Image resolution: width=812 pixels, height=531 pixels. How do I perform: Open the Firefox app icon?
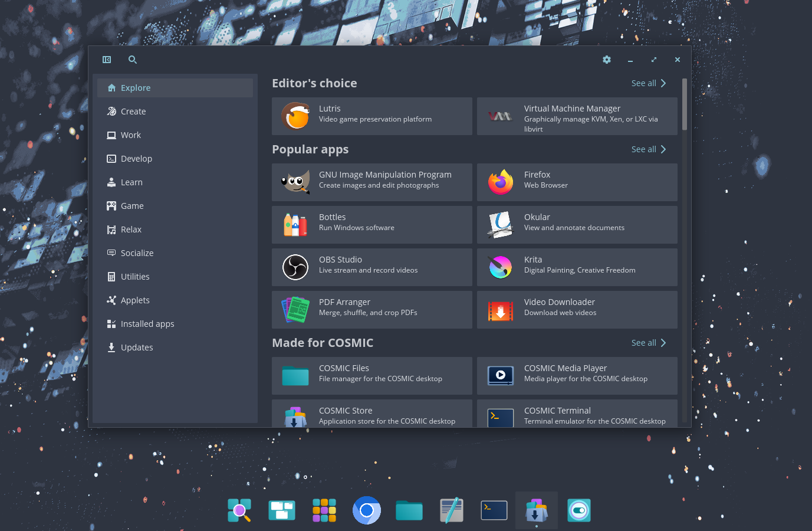501,182
